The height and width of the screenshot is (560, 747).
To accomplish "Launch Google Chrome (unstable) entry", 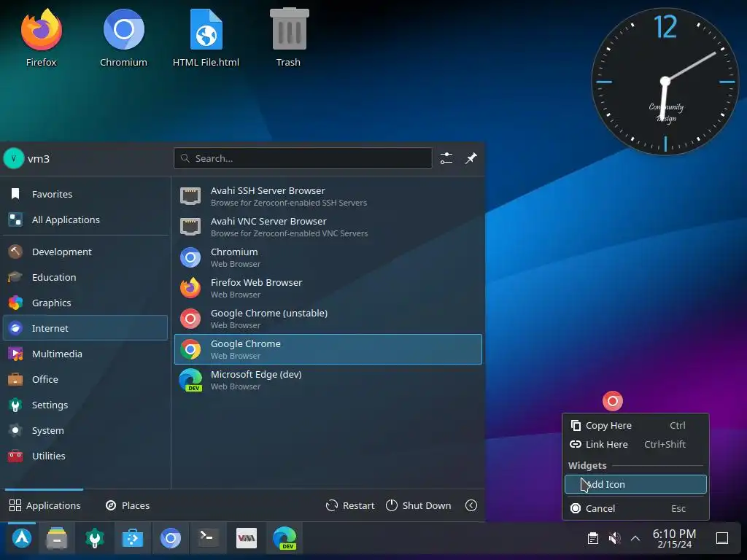I will click(x=328, y=319).
